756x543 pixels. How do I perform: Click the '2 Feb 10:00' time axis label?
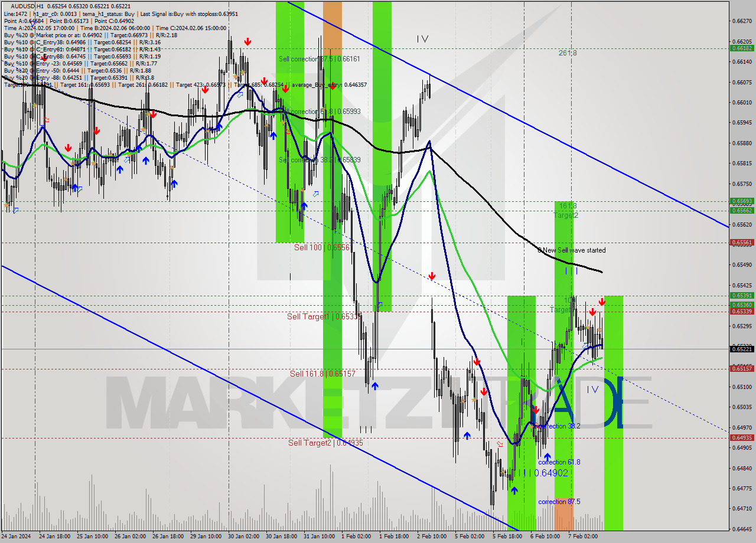coord(432,537)
